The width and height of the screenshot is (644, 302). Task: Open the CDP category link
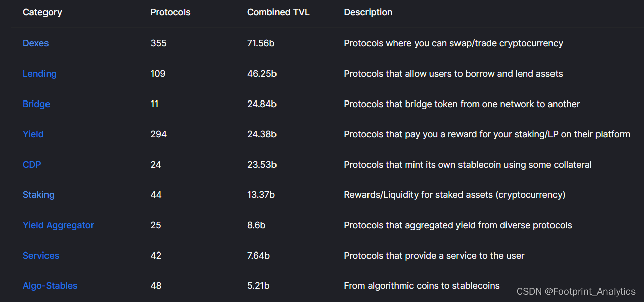coord(32,165)
